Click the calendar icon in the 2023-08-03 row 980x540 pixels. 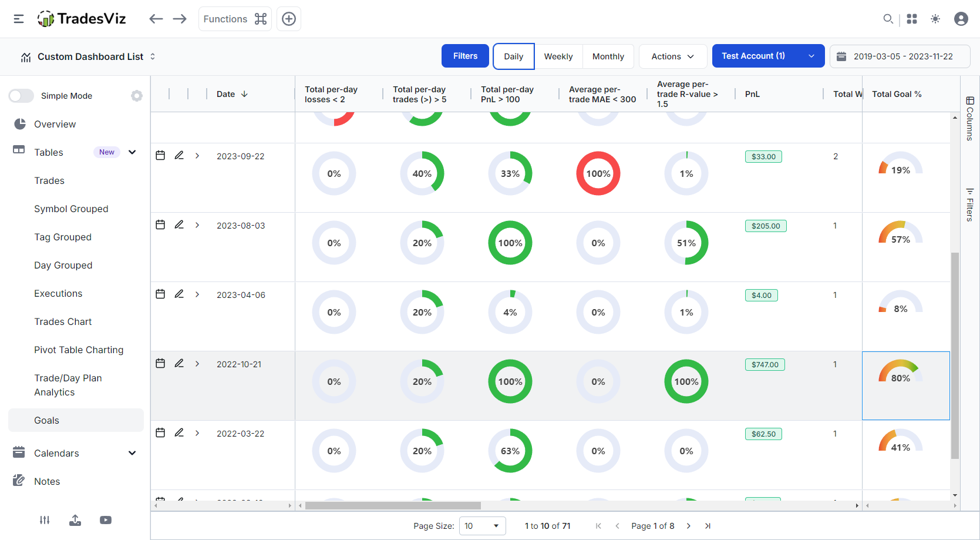[x=160, y=224]
